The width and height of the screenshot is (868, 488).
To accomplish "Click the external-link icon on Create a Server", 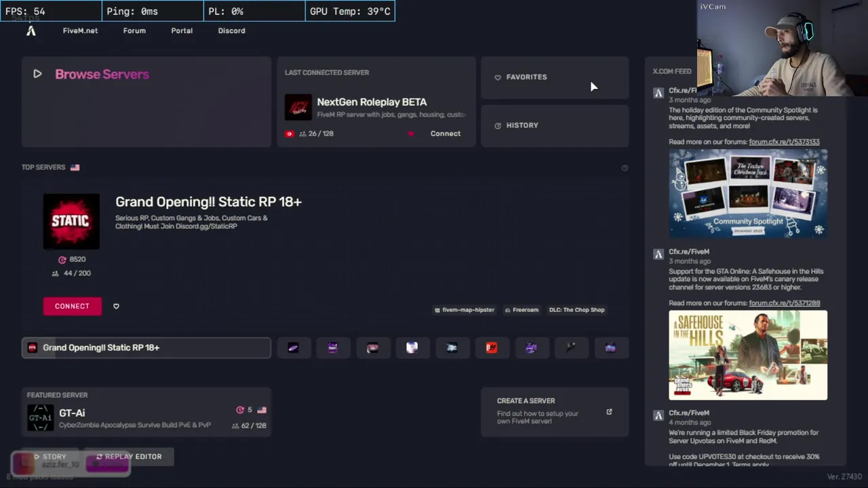I will 609,412.
